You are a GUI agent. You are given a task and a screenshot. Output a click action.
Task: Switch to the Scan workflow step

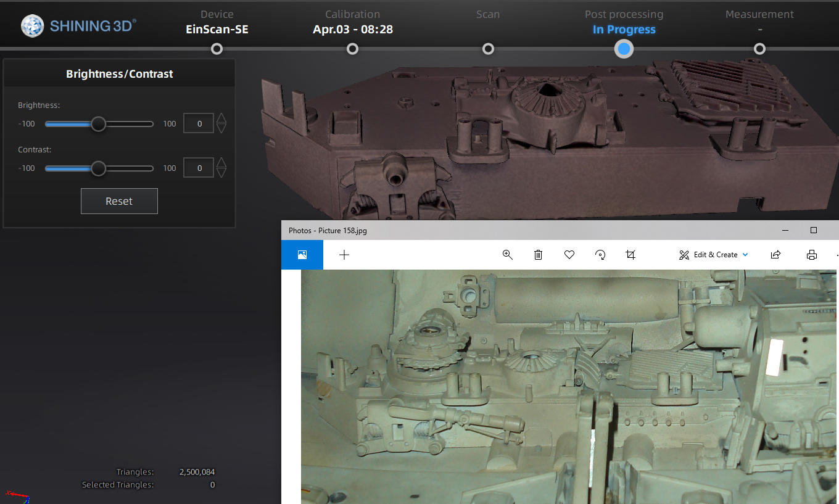(x=488, y=49)
